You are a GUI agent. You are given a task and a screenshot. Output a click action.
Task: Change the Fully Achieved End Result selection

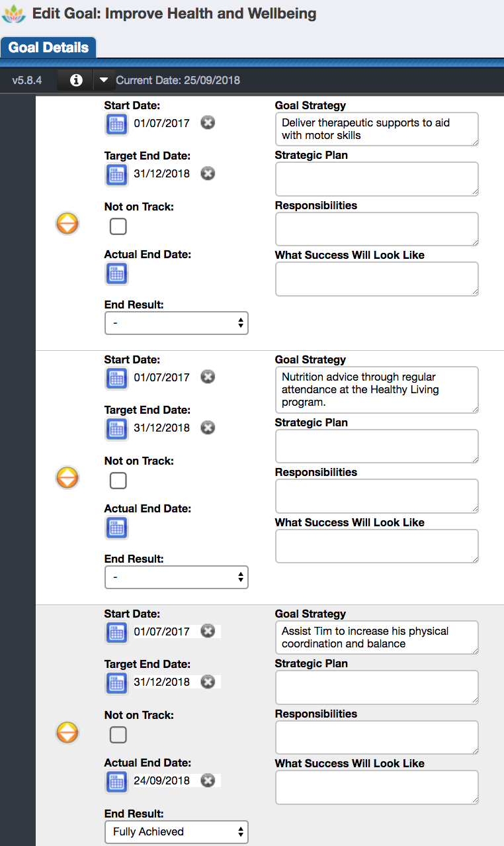(176, 831)
